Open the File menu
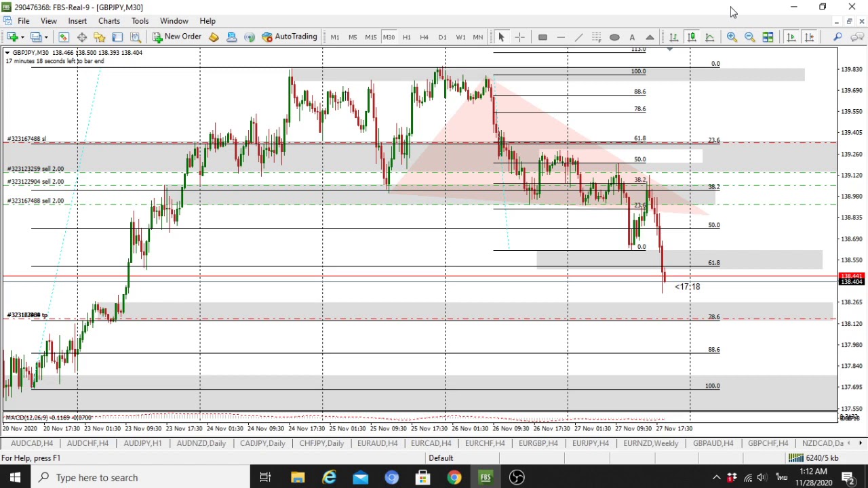 (x=24, y=21)
